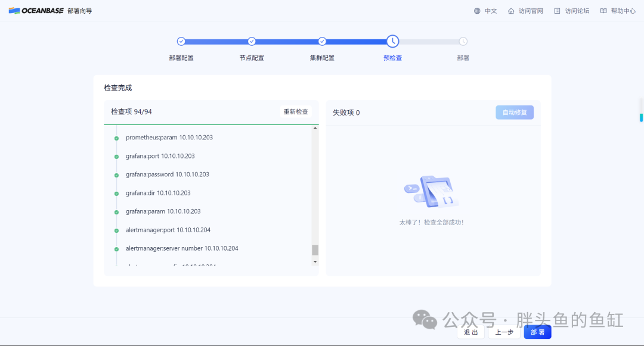Click the grafana:param 10.10.10.203 check item

point(163,211)
